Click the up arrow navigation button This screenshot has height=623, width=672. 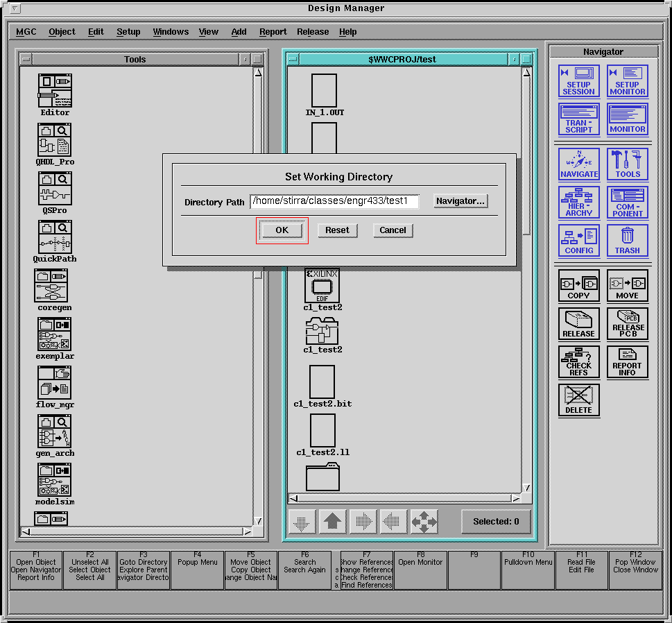332,522
